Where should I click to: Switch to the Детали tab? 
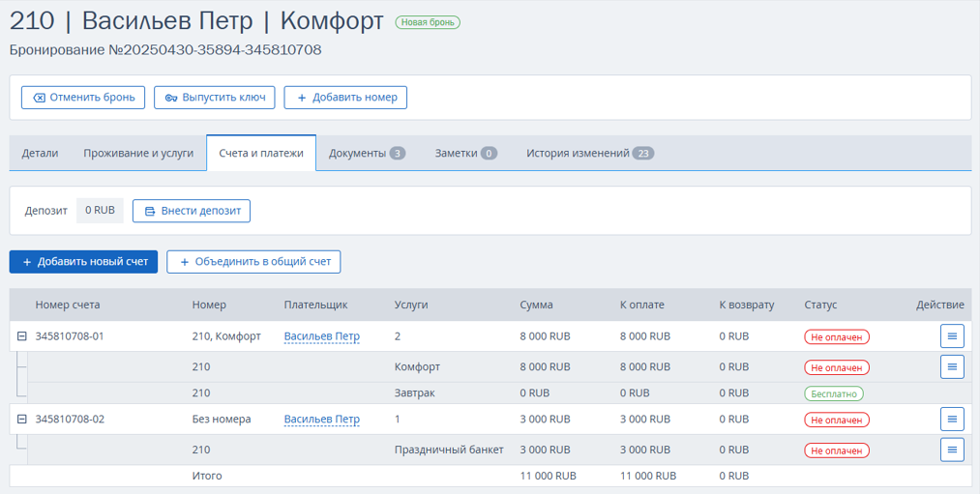coord(40,153)
